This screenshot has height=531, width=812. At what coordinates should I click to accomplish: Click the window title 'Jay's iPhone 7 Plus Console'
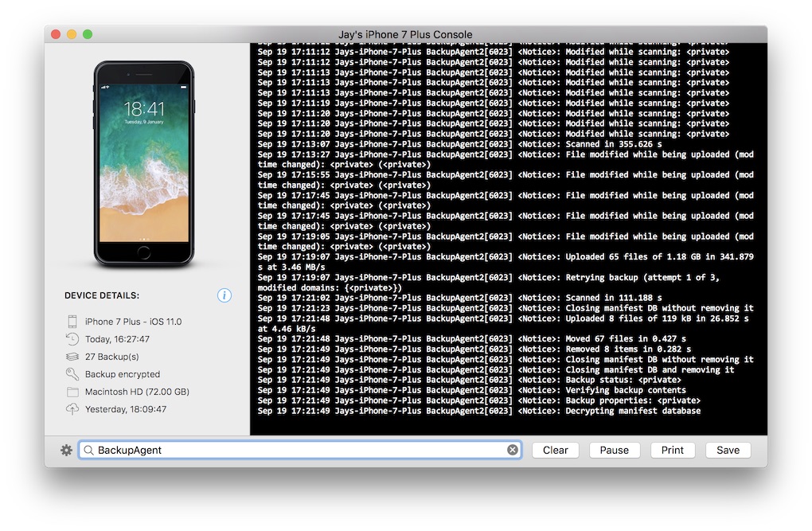click(405, 34)
